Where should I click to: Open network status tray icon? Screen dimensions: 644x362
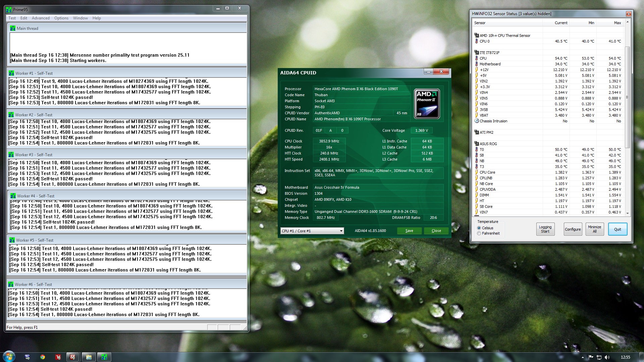pyautogui.click(x=599, y=357)
